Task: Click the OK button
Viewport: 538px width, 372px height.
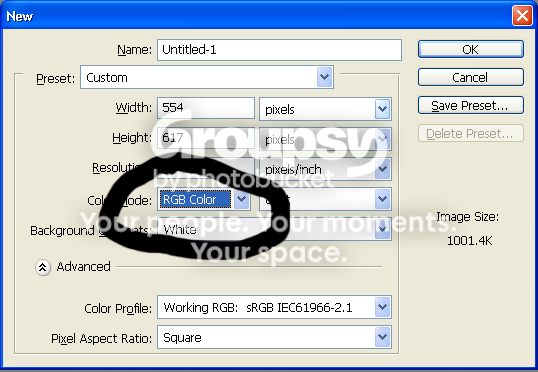Action: [x=471, y=49]
